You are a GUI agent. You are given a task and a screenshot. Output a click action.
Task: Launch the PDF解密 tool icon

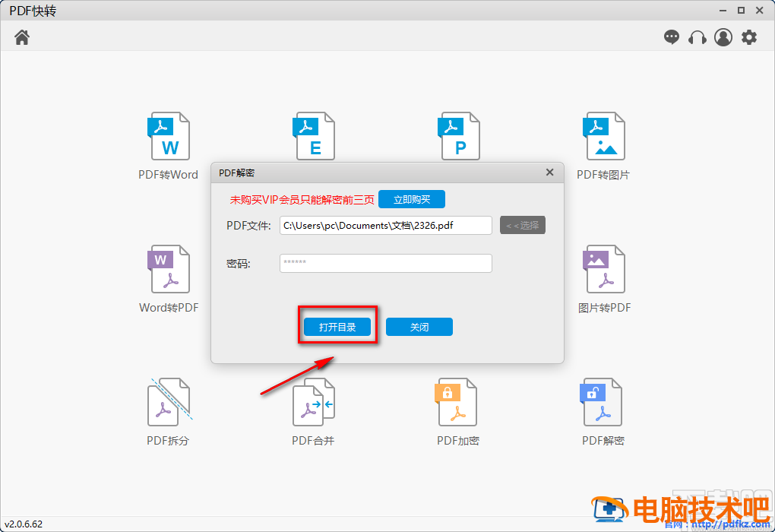click(603, 403)
